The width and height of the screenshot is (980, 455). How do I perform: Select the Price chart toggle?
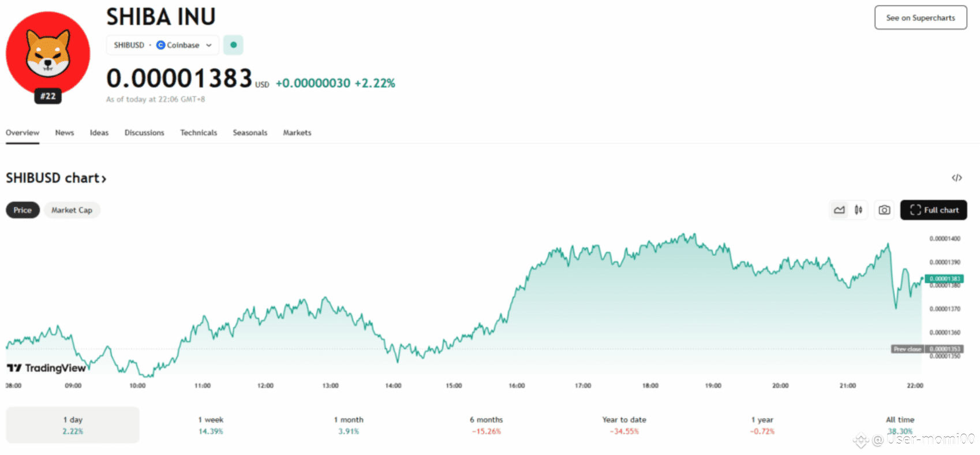pyautogui.click(x=23, y=210)
